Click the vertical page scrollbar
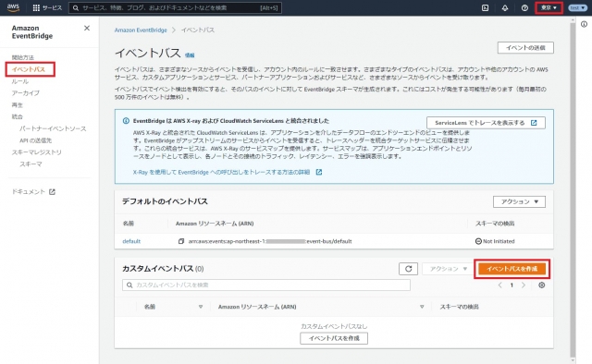Viewport: 592px width, 364px height. click(x=573, y=188)
